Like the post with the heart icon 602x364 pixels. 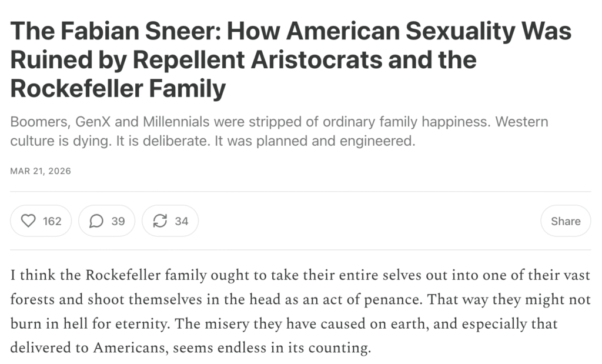pyautogui.click(x=29, y=221)
